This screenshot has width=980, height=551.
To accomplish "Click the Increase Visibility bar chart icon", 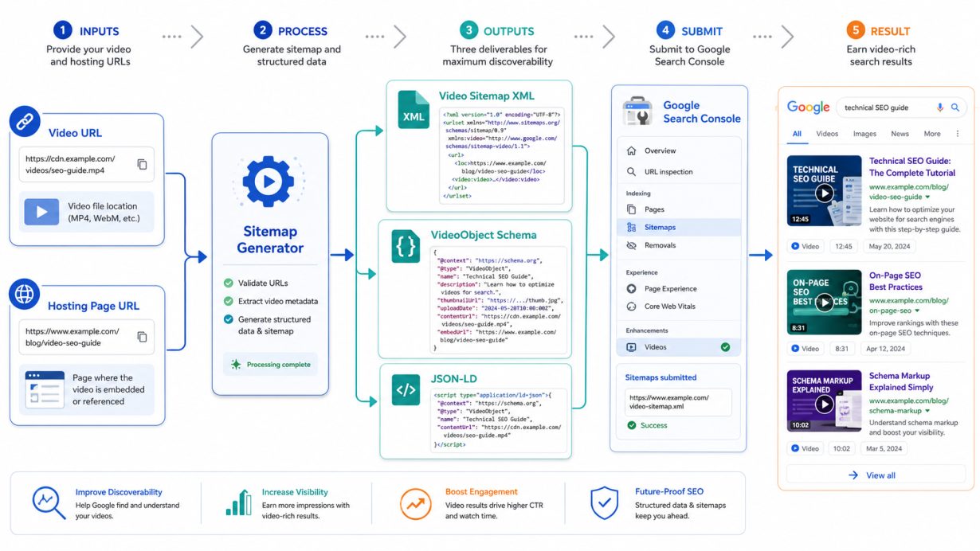I will pyautogui.click(x=238, y=502).
